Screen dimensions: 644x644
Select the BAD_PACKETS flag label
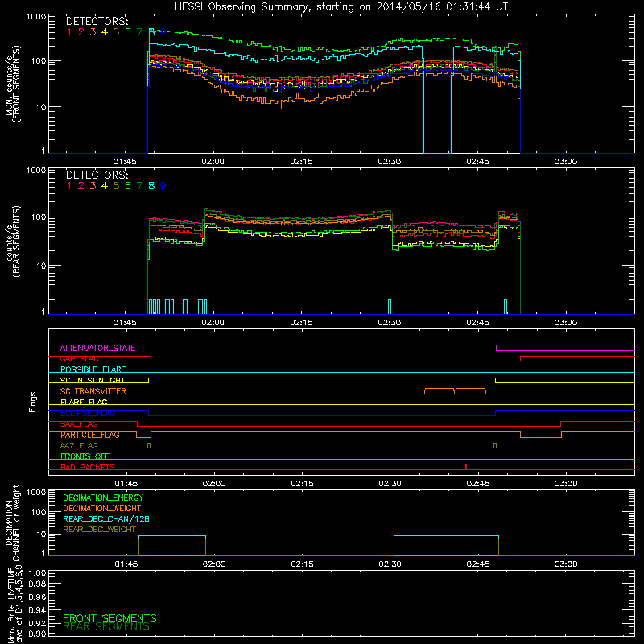(x=88, y=467)
